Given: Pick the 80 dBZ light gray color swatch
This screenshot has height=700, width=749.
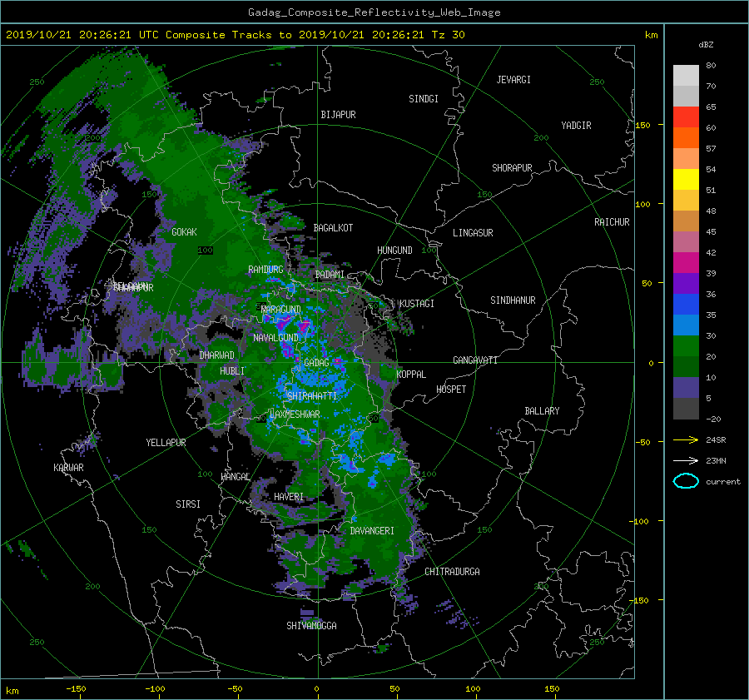Looking at the screenshot, I should coord(686,75).
